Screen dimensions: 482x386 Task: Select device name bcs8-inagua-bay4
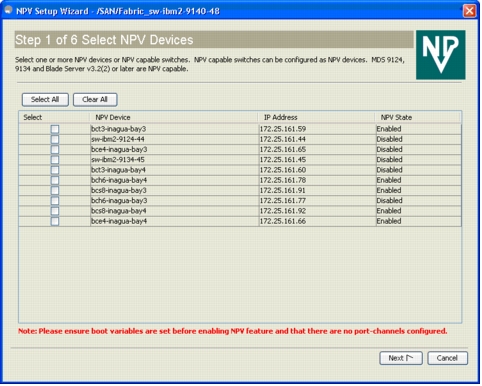[x=119, y=211]
